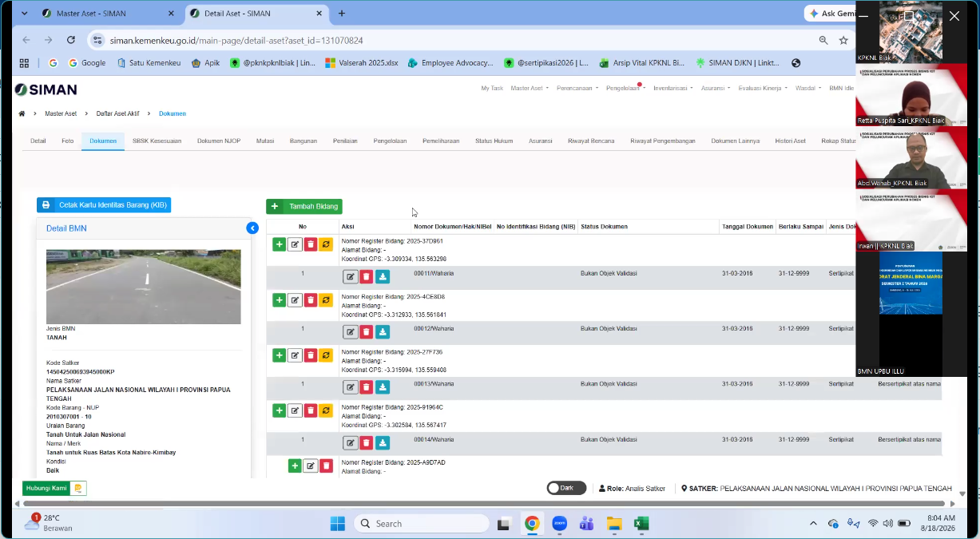
Task: Refresh bidang register 2025-91964C
Action: 326,410
